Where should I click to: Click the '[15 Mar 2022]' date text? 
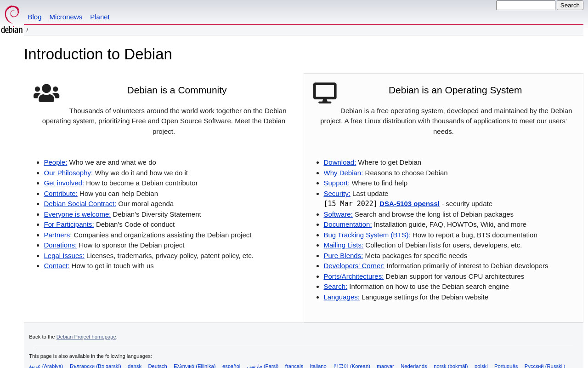[x=351, y=204]
